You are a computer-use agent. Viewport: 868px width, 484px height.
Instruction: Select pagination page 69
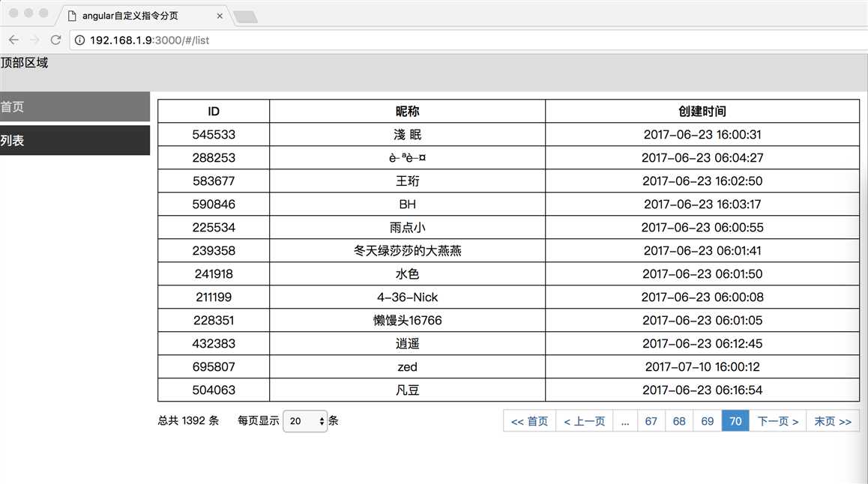[x=706, y=420]
